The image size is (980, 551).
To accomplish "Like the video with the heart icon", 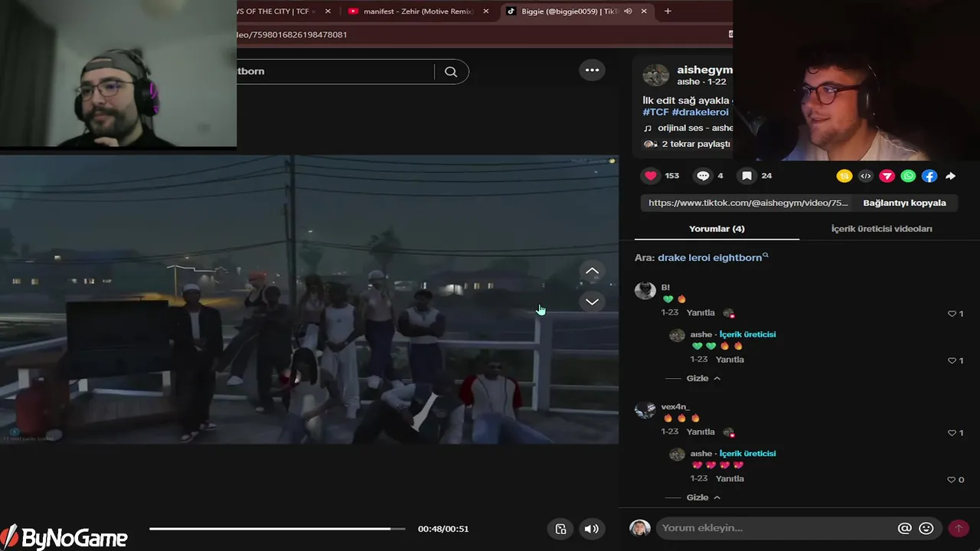I will pyautogui.click(x=651, y=176).
